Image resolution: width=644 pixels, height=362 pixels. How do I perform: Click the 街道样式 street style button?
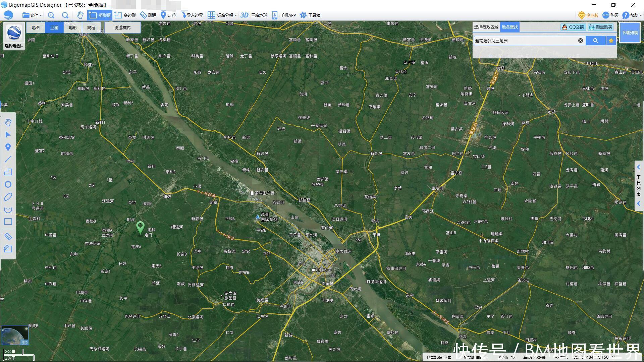[122, 27]
